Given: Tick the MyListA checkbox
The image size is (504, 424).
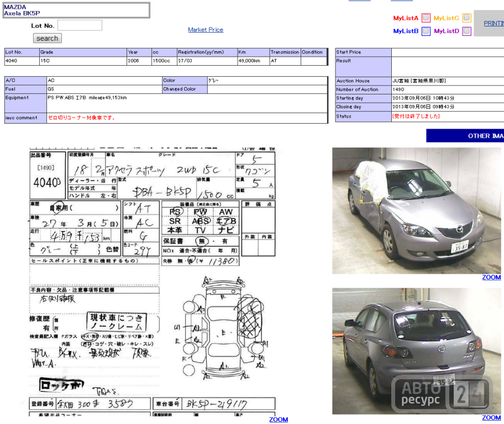Looking at the screenshot, I should 426,18.
